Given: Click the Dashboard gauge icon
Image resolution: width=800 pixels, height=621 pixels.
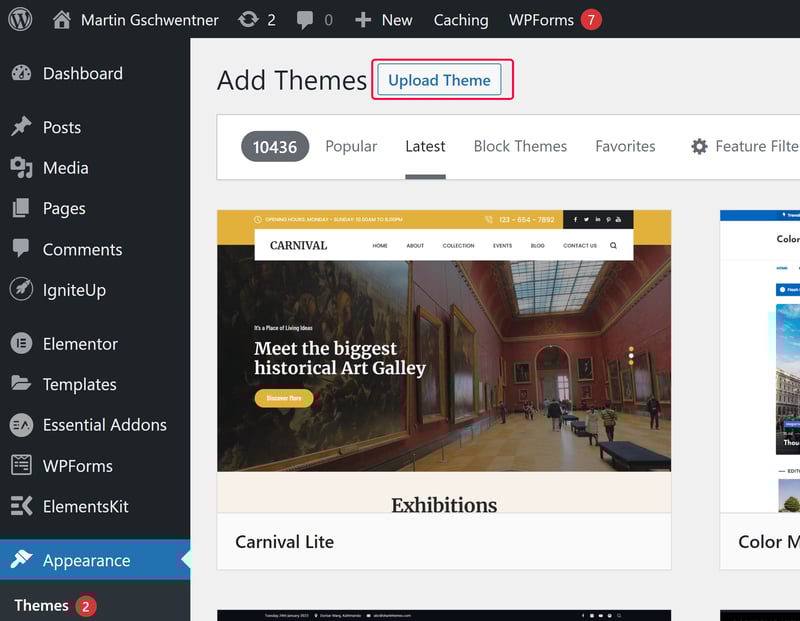Looking at the screenshot, I should (21, 73).
